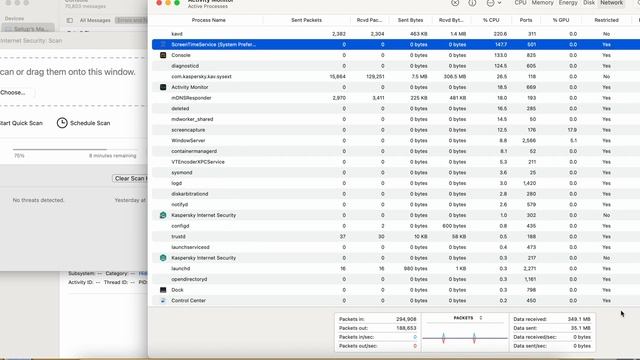Switch to the CPU tab
Screen dimensions: 640x360
[x=520, y=3]
